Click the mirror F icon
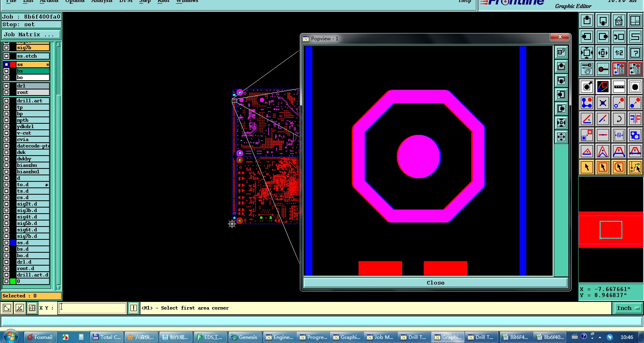The image size is (644, 343). tap(635, 119)
